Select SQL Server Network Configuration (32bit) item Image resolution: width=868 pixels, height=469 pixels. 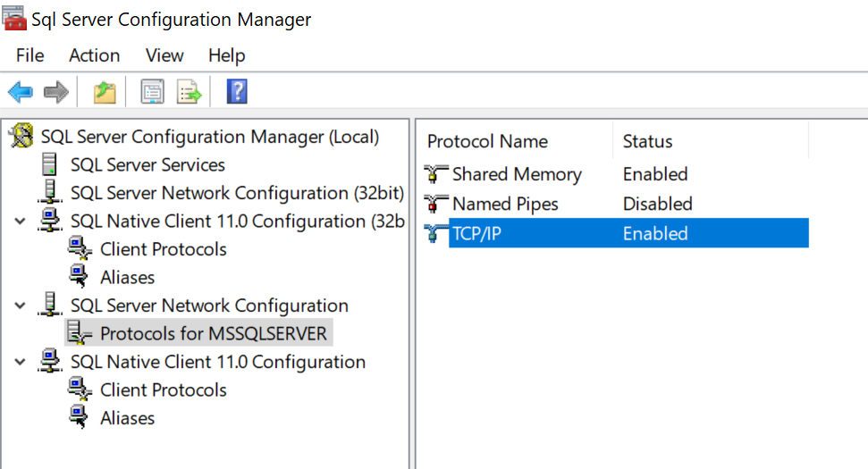(x=237, y=193)
